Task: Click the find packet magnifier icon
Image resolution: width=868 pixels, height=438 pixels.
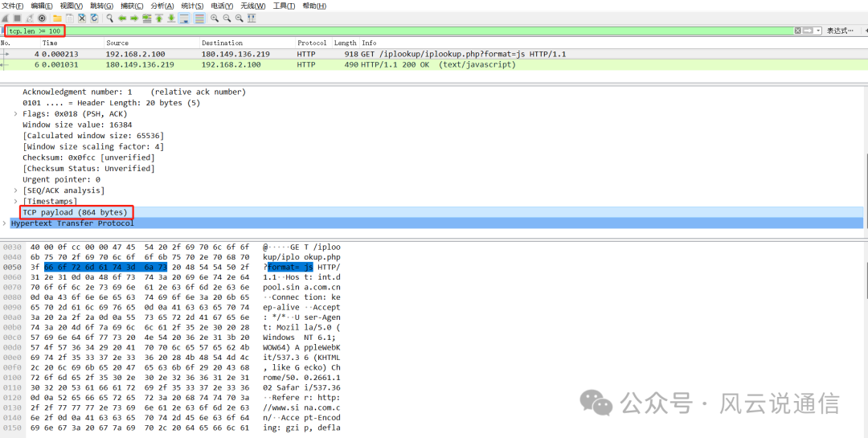Action: 109,18
